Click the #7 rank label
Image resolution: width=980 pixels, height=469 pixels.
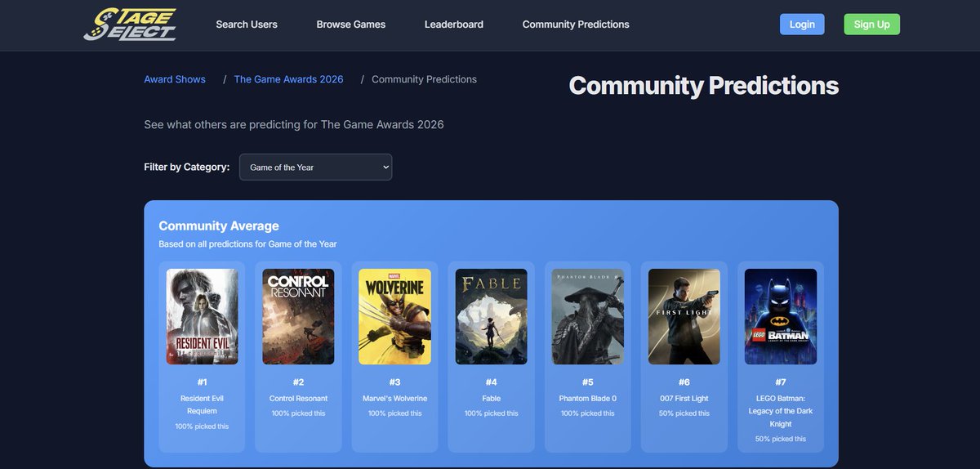pos(781,382)
